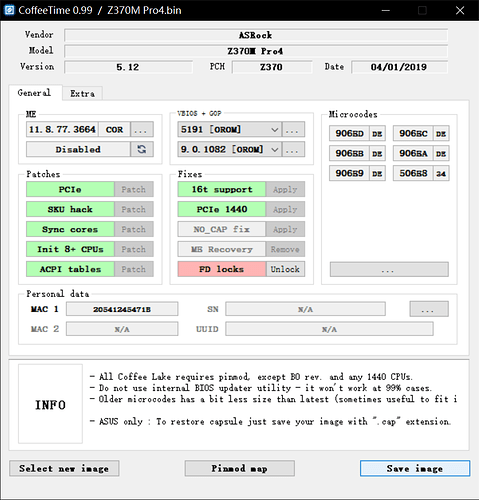Click the SKU hack status label

pyautogui.click(x=70, y=209)
